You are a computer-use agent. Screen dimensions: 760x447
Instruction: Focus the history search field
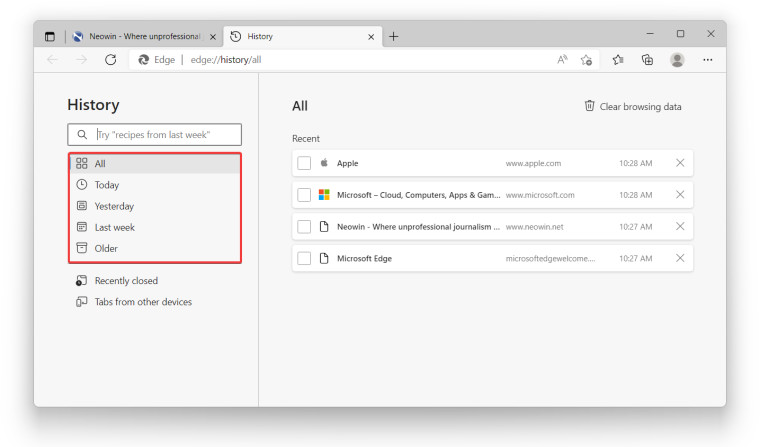pos(155,134)
